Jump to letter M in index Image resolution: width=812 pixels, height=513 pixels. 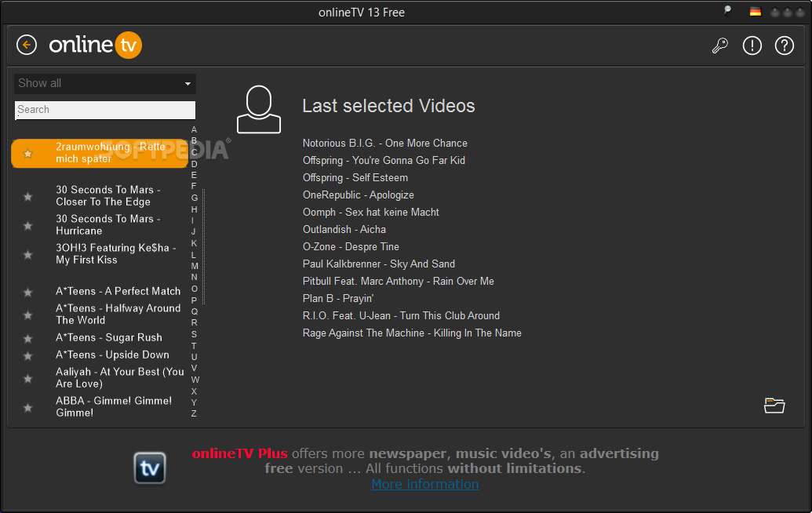pos(195,266)
